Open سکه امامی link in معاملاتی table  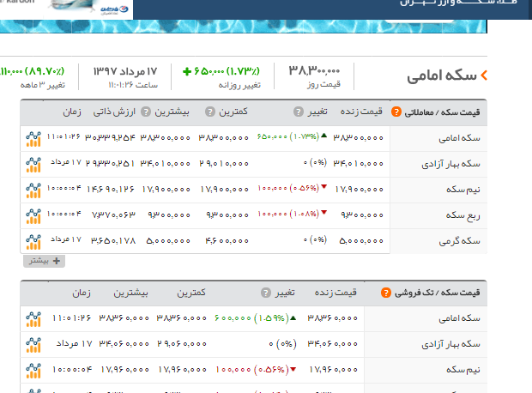[459, 138]
